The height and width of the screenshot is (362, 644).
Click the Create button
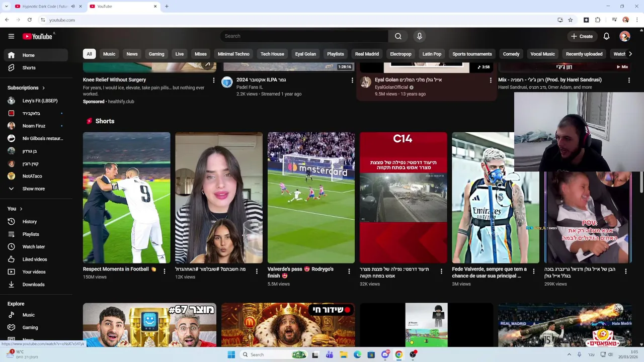[x=582, y=36]
